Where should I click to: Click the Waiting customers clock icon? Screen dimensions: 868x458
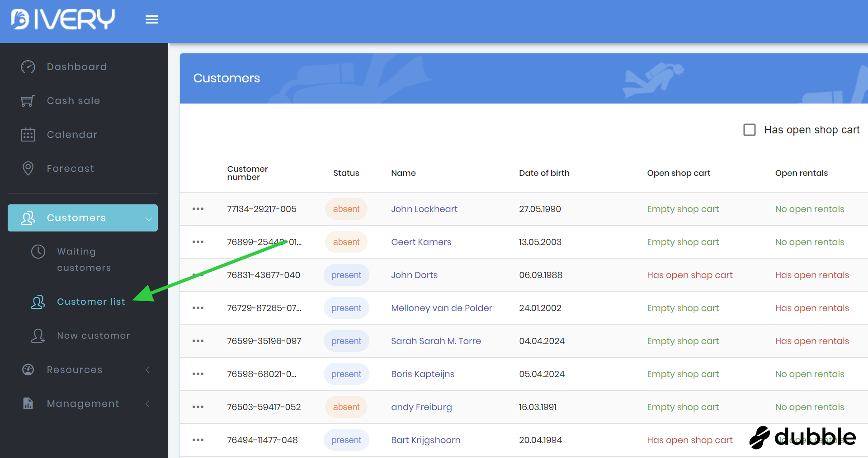click(x=38, y=251)
